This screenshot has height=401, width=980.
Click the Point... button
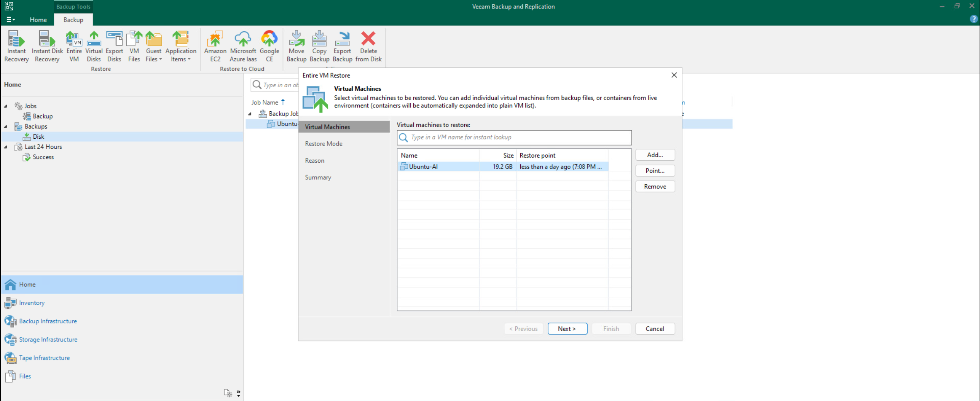pos(655,171)
